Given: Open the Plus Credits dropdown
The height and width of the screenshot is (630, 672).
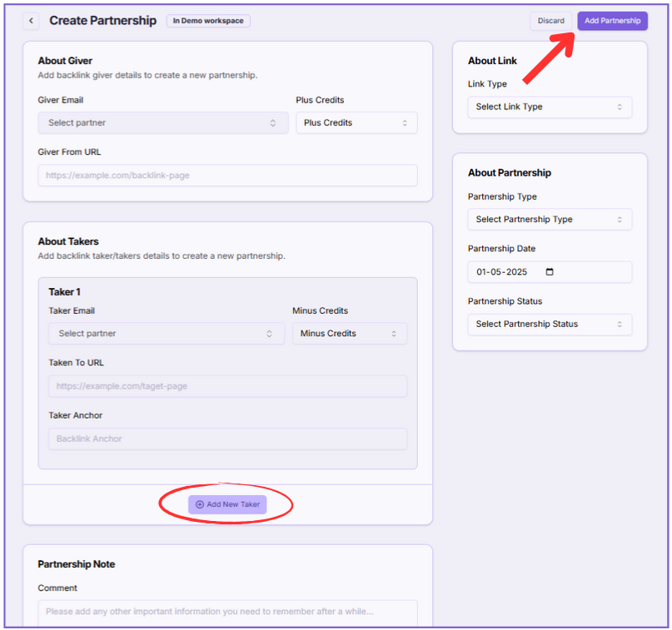Looking at the screenshot, I should (x=356, y=123).
